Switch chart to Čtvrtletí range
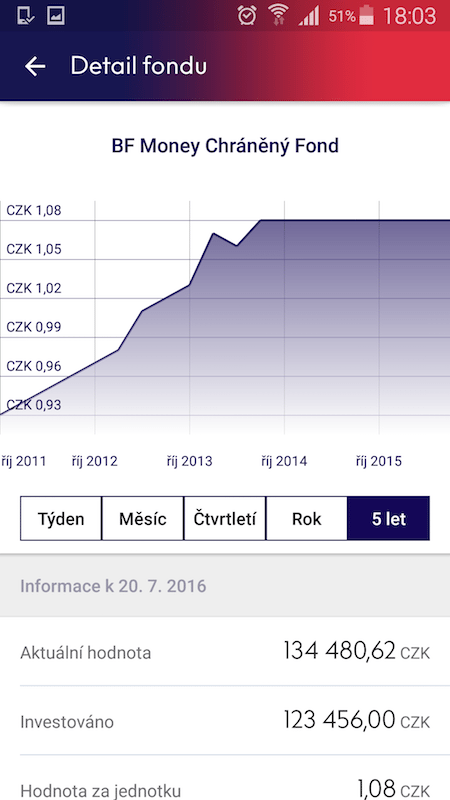The height and width of the screenshot is (800, 450). pyautogui.click(x=225, y=518)
